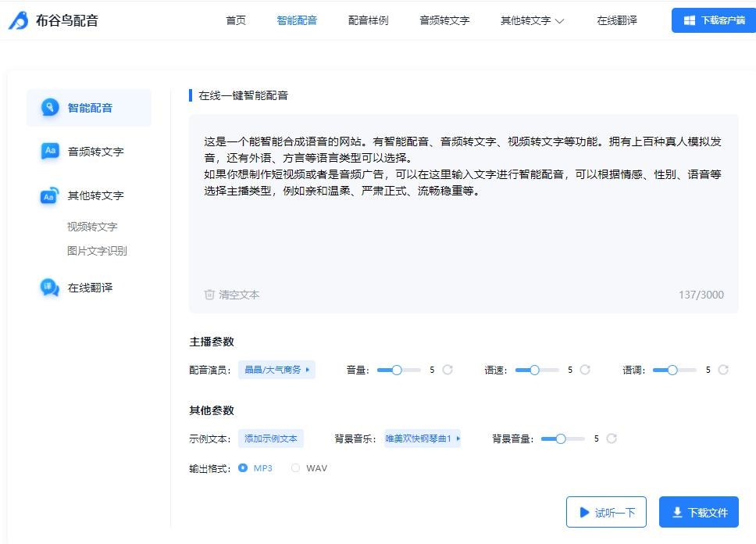Select 在线翻译 in the sidebar
This screenshot has height=544, width=756.
[89, 288]
